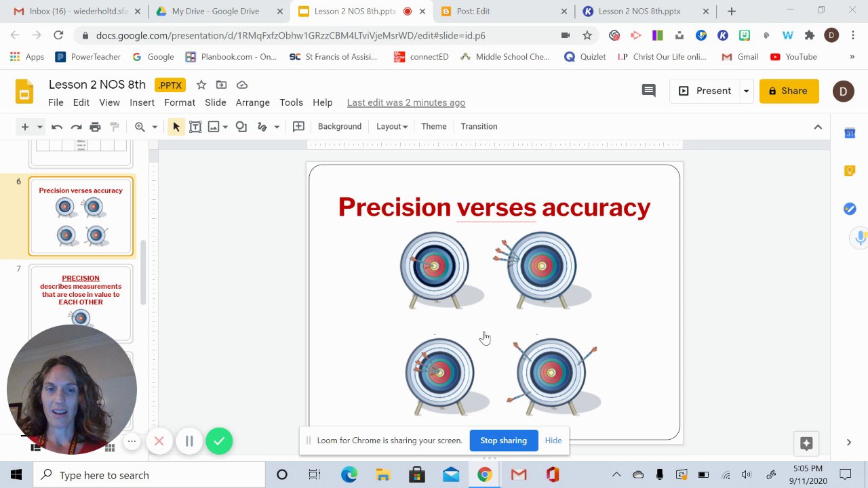Screen dimensions: 868x488
Task: Click the filmstrip vertical scrollbar
Action: [x=143, y=272]
